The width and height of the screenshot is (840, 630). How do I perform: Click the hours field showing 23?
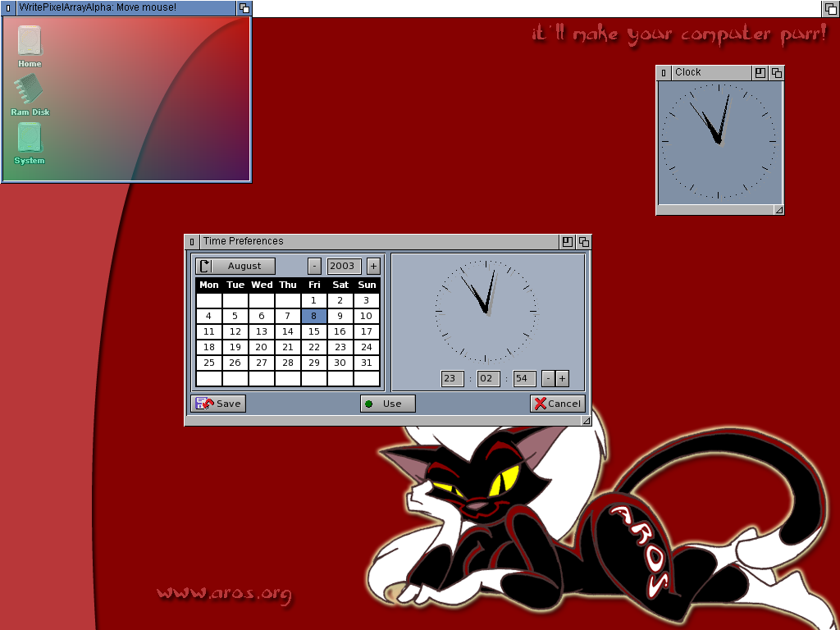point(452,379)
